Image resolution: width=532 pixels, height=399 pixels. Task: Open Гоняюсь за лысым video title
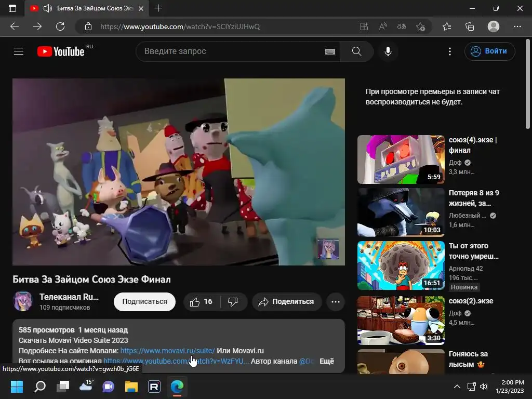(x=468, y=359)
